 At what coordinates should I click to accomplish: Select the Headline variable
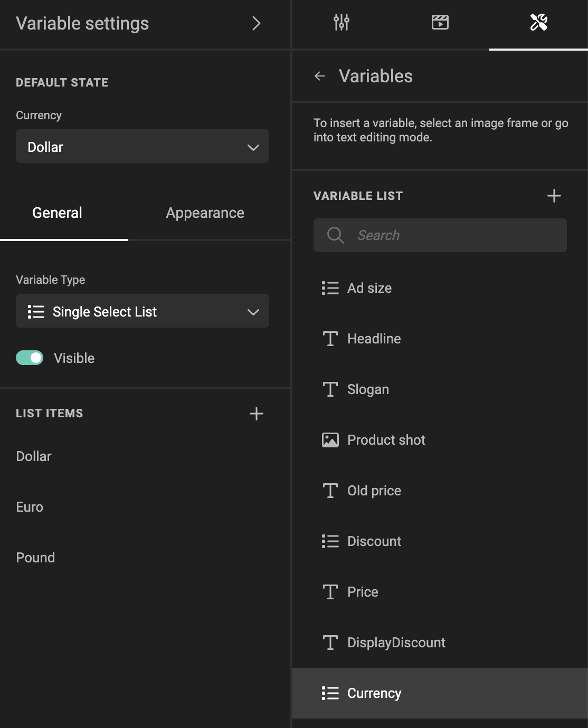tap(440, 339)
